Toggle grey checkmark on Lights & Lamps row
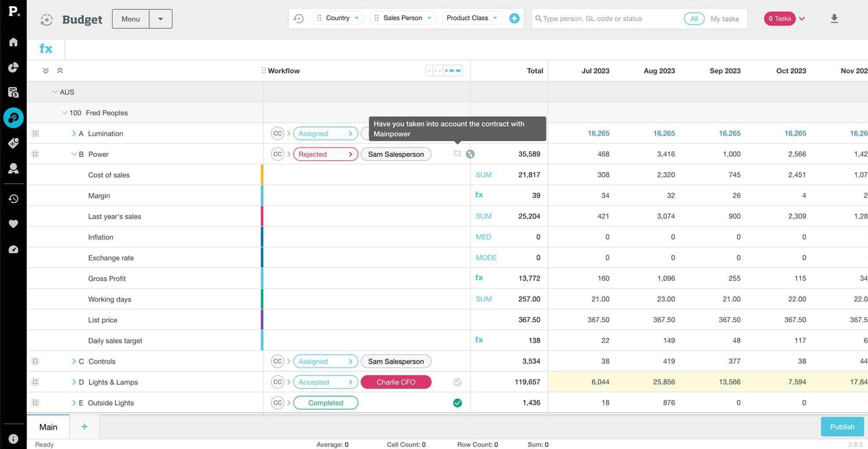Viewport: 868px width, 449px height. pos(457,382)
